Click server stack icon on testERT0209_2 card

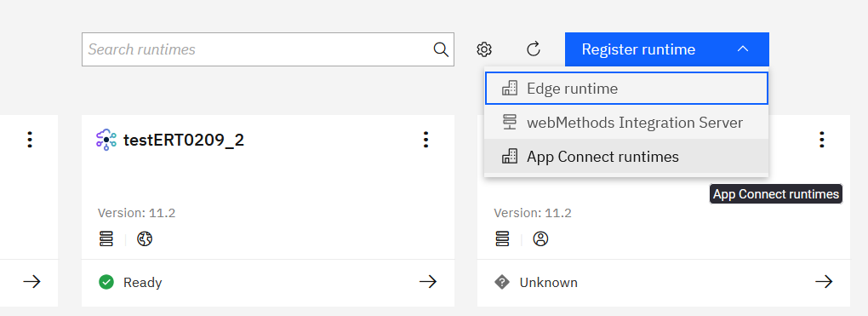click(106, 239)
